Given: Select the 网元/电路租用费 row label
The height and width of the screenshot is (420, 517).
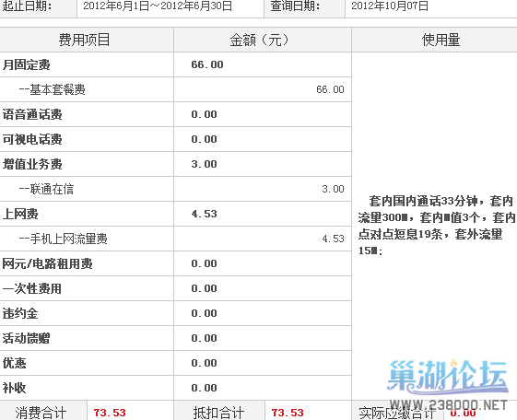Looking at the screenshot, I should point(48,263).
